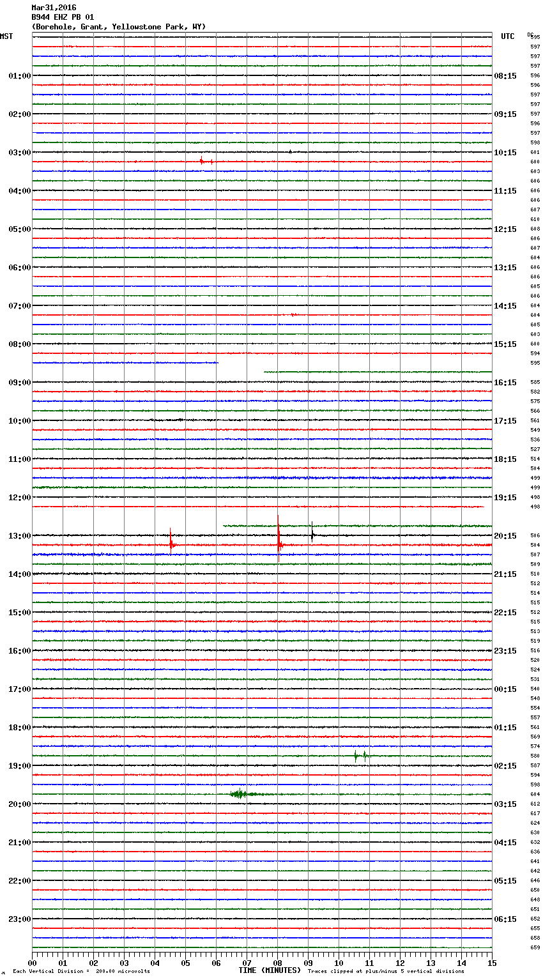
Task: Click the small red blip after 07:00 near minute 8.5
Action: [294, 315]
